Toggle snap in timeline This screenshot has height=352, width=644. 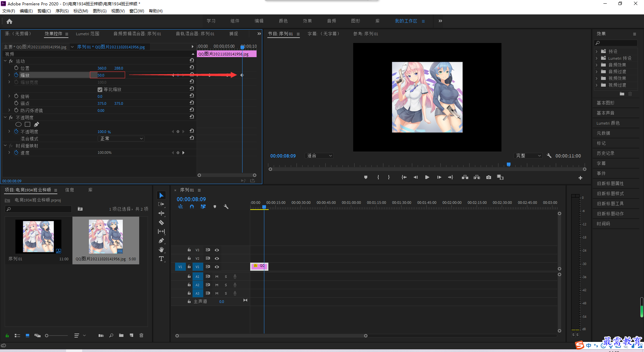192,207
